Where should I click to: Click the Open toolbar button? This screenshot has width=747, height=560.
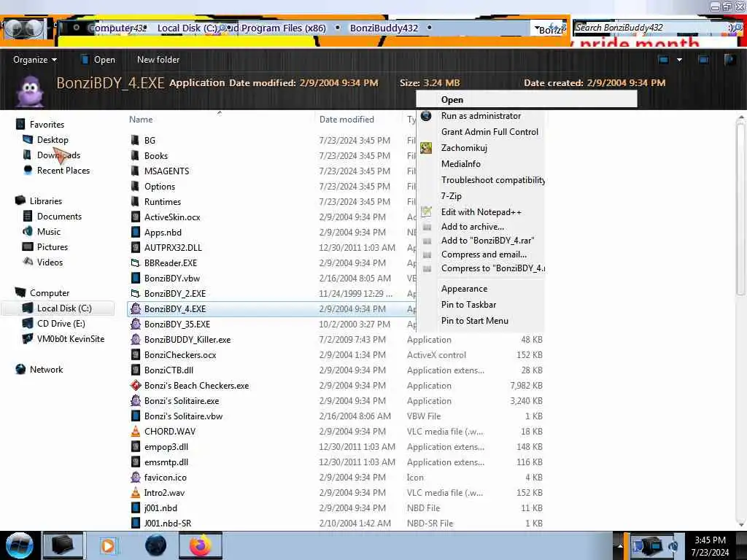tap(98, 60)
